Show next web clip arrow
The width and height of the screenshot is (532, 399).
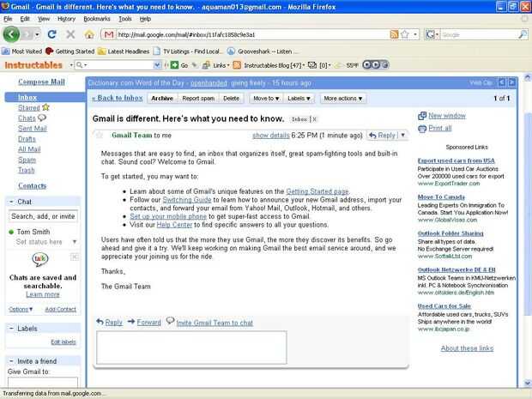point(511,82)
